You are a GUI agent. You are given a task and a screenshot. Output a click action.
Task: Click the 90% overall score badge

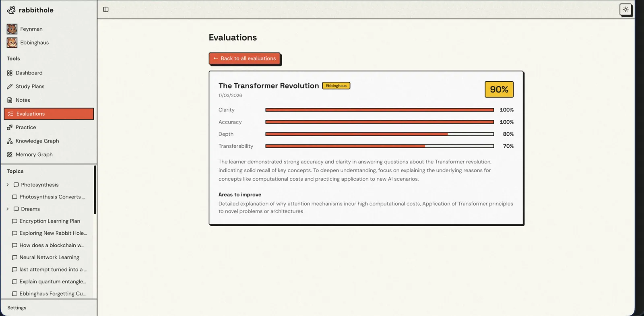[499, 89]
